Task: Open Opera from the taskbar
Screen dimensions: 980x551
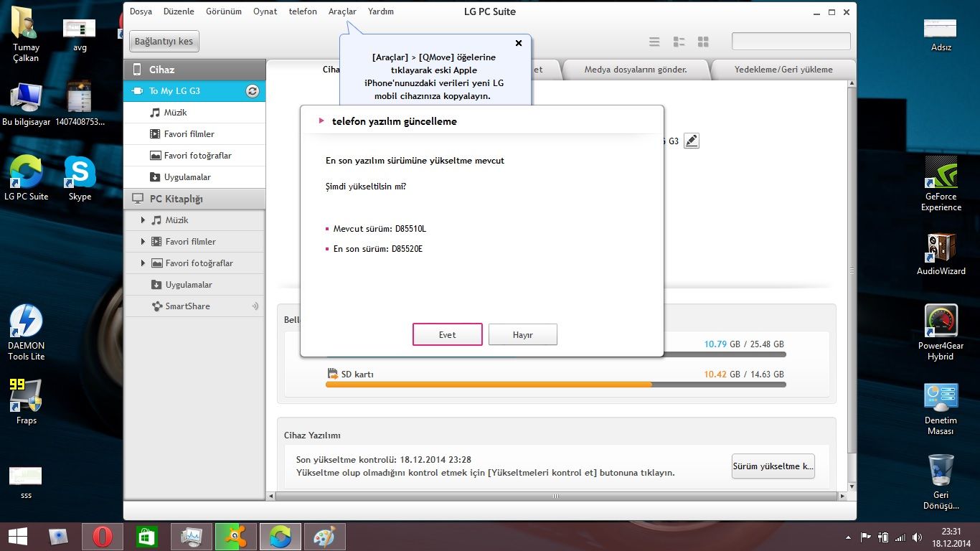Action: point(102,537)
